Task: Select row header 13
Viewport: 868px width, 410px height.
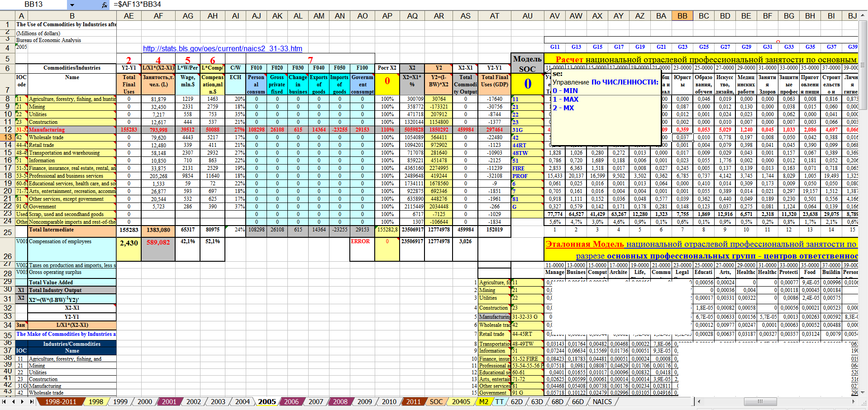Action: coord(8,137)
